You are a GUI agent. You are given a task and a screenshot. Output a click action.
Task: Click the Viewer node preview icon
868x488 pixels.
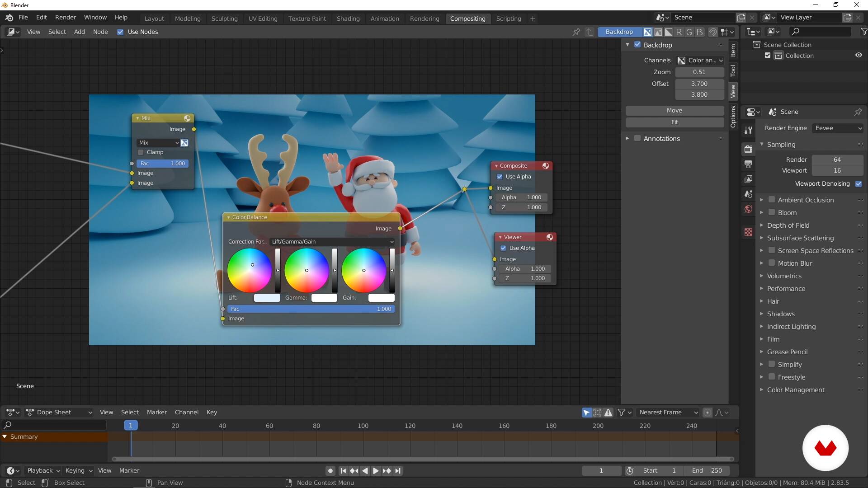point(549,237)
